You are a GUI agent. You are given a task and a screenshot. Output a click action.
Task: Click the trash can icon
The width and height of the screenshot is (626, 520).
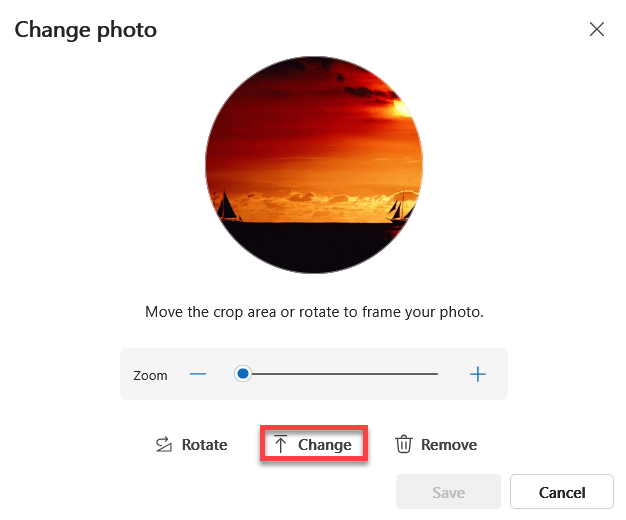(x=404, y=445)
